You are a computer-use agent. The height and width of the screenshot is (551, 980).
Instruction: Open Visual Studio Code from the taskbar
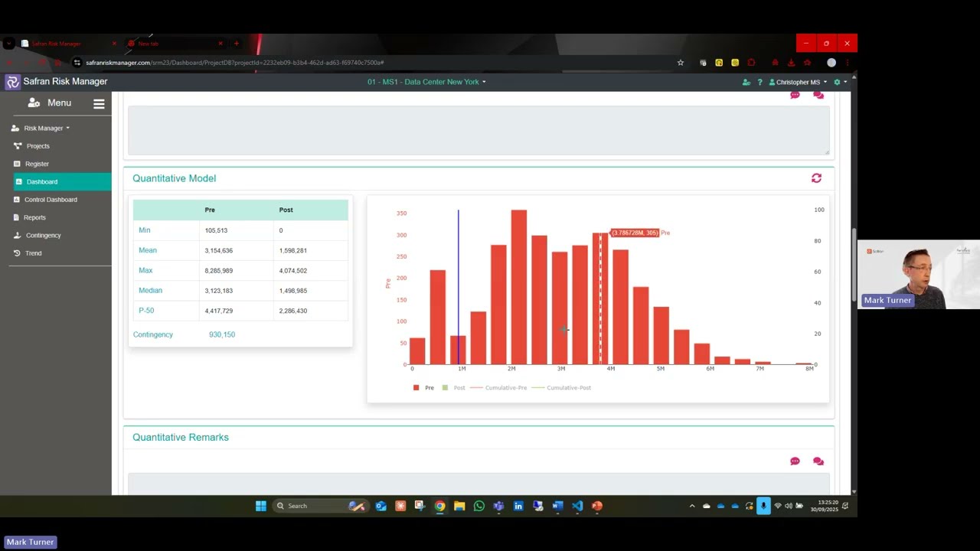click(577, 506)
